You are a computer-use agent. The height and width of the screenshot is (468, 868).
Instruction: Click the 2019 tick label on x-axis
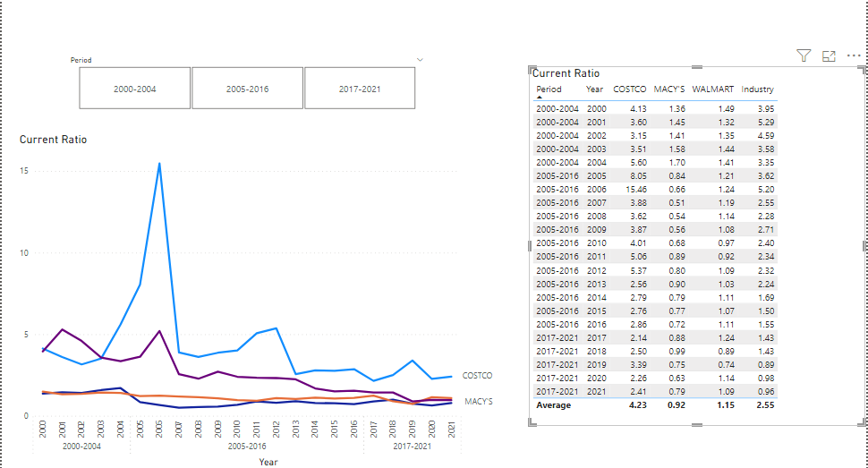coord(413,430)
